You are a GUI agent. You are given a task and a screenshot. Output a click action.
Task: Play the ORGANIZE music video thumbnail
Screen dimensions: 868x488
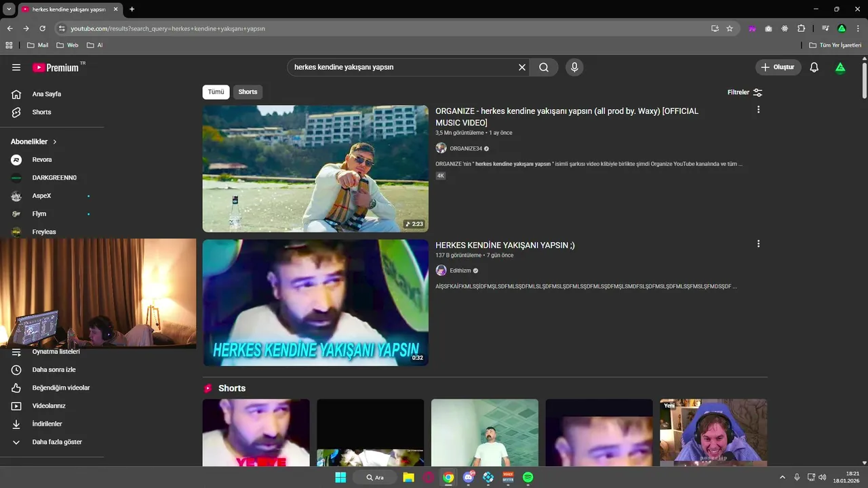tap(315, 169)
